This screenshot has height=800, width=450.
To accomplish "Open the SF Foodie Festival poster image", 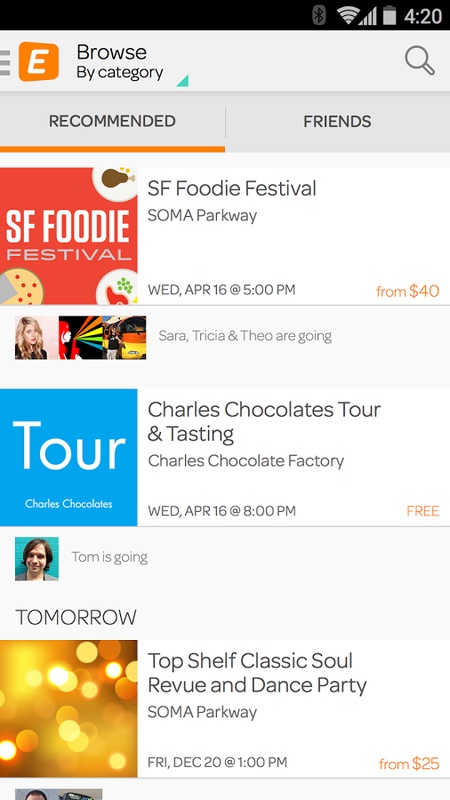I will click(68, 236).
